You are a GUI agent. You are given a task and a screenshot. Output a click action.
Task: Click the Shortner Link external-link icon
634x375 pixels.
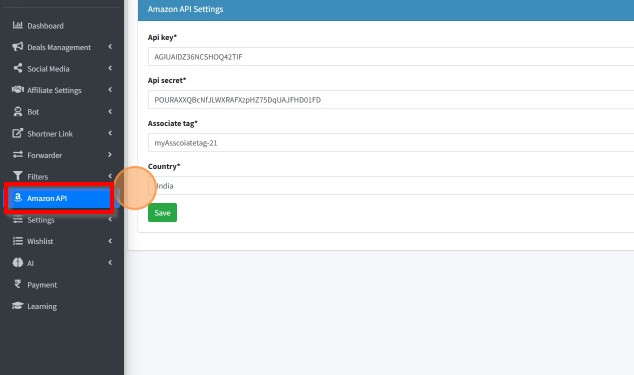(17, 133)
